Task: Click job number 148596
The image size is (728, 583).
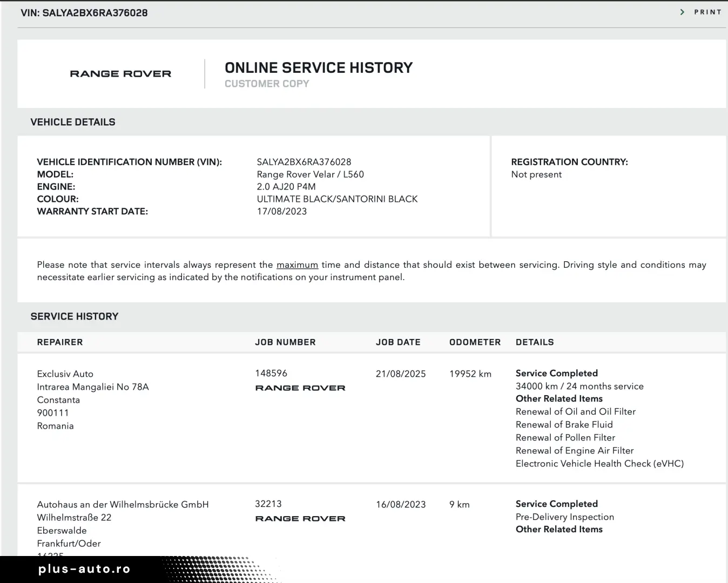Action: click(271, 374)
